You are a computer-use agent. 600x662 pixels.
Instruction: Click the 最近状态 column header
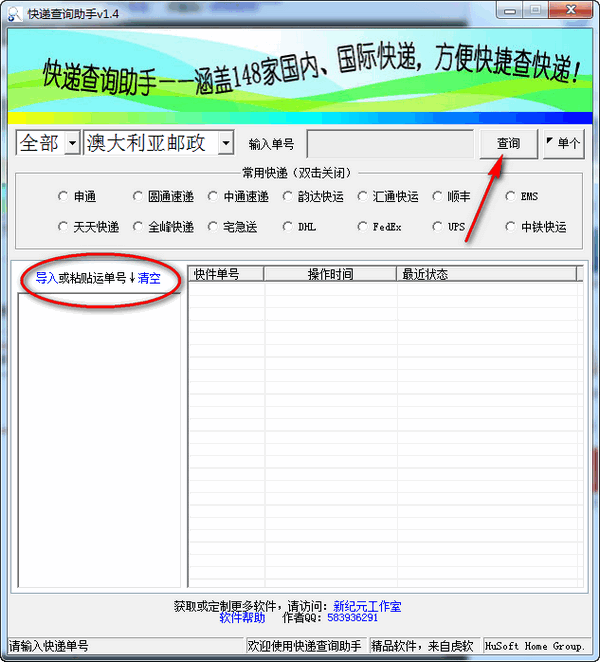tap(486, 274)
